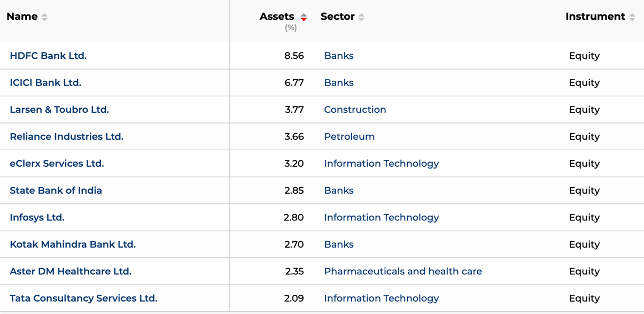Sort table by Name column icon

[44, 17]
